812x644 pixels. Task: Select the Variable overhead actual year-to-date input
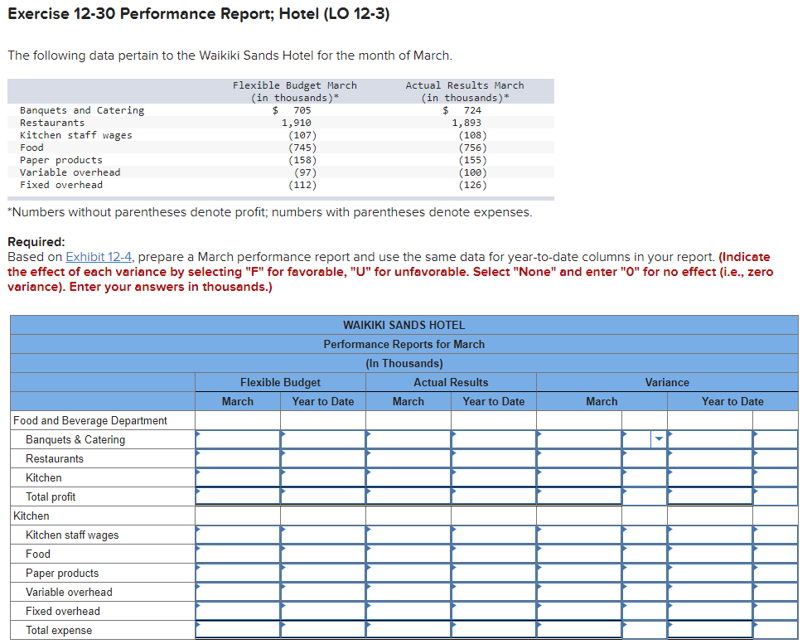click(x=495, y=592)
